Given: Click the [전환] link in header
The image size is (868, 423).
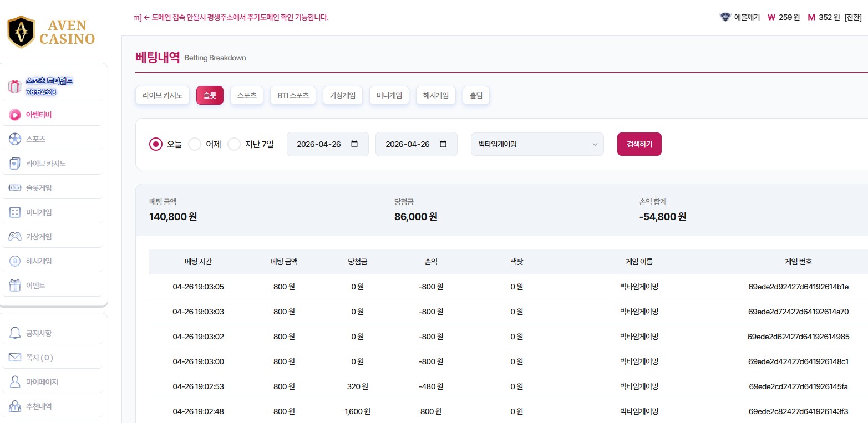Looking at the screenshot, I should 852,17.
